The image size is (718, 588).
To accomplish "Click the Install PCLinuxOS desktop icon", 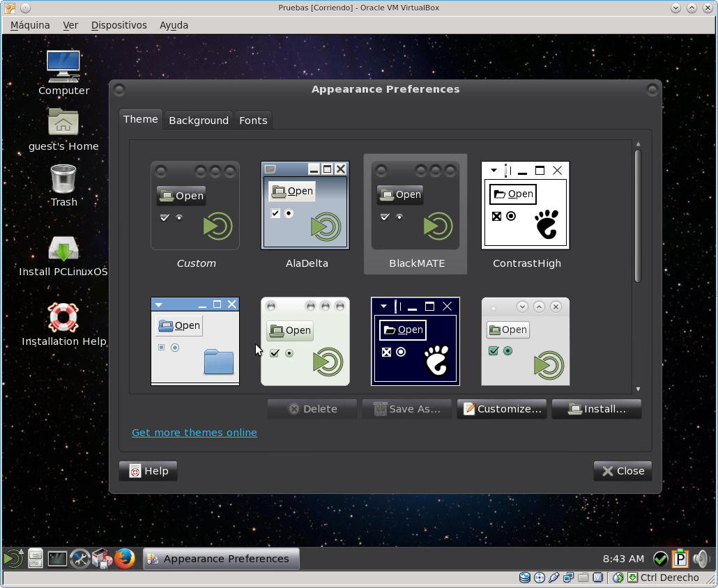I will pyautogui.click(x=63, y=249).
